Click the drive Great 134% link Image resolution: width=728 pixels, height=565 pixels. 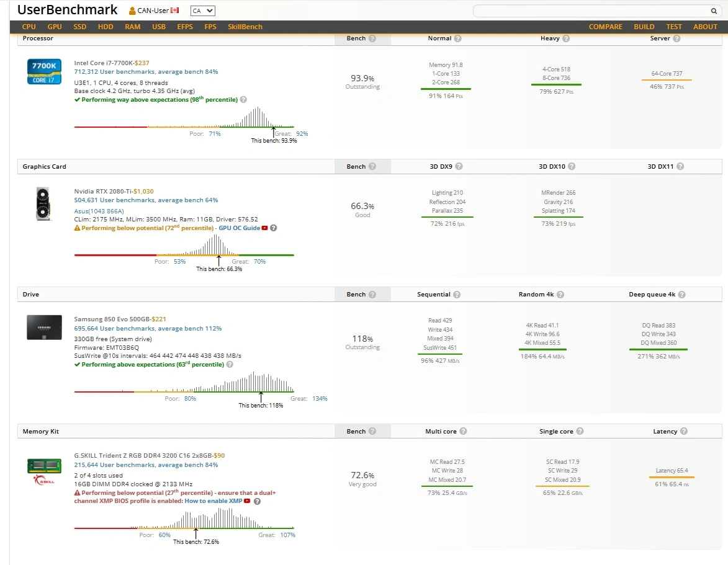tap(320, 398)
